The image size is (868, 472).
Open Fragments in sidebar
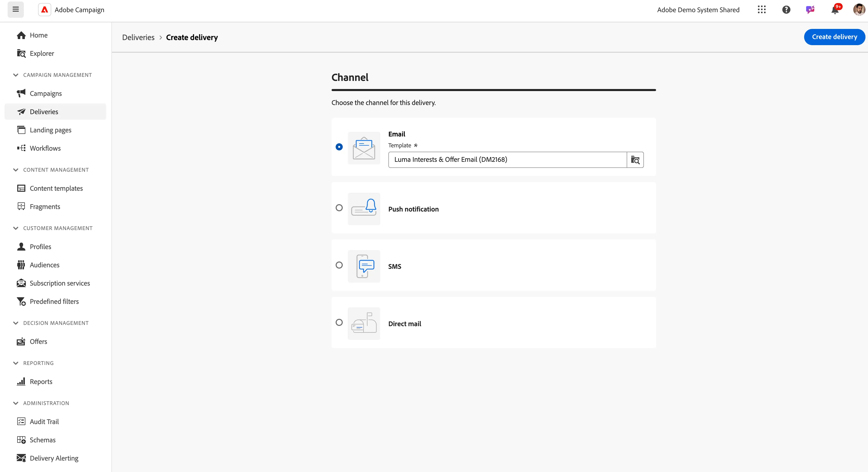(x=55, y=207)
